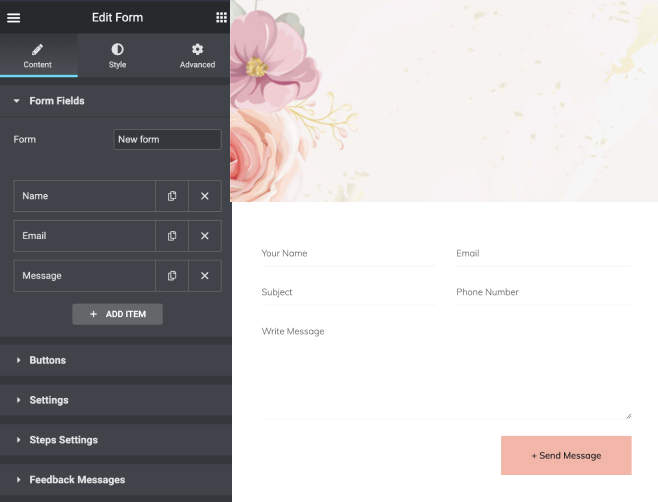
Task: Open the widgets grid icon
Action: coord(221,17)
